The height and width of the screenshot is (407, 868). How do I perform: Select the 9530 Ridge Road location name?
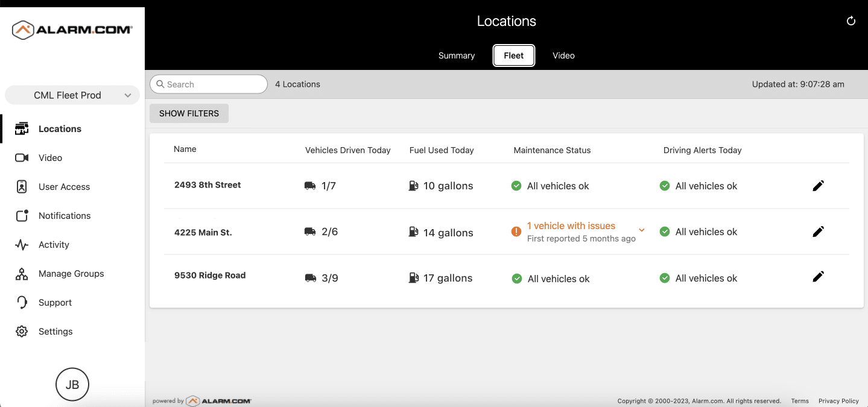[210, 276]
